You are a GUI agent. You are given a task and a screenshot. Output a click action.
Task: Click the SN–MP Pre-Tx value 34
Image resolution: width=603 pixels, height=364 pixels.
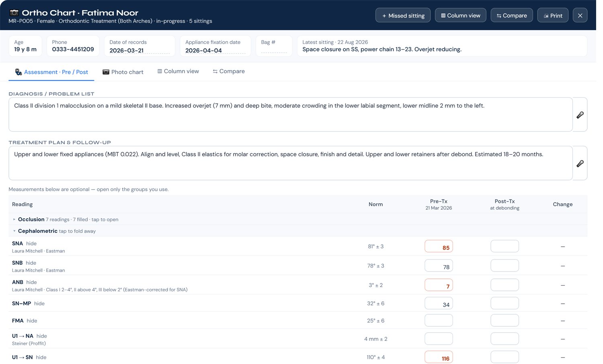tap(439, 303)
